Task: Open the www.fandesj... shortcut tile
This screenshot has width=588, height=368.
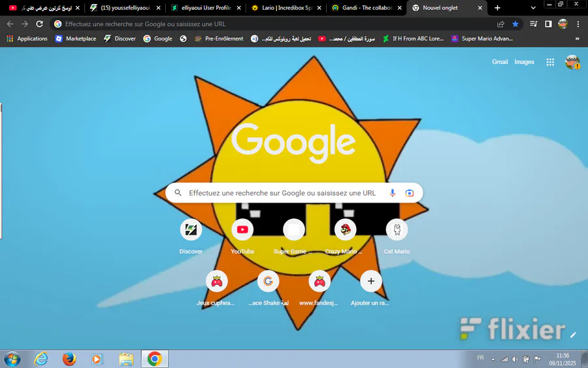Action: pos(319,288)
